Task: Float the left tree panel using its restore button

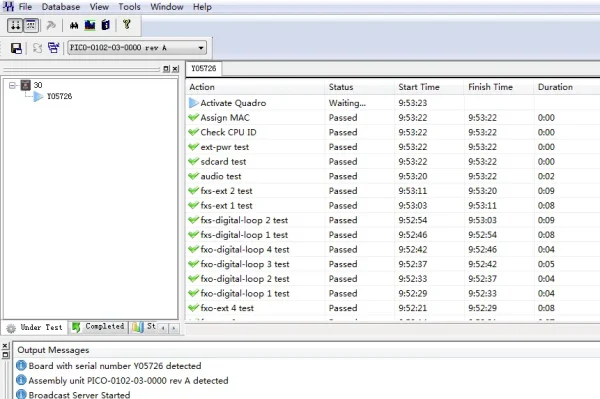Action: [x=166, y=69]
